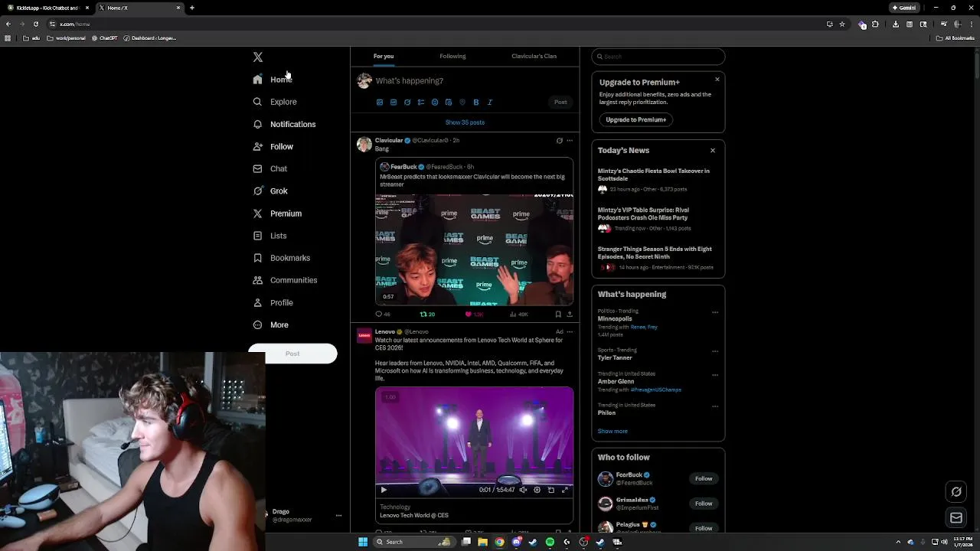Open Chrome three-dot menu
The image size is (980, 551).
971,24
